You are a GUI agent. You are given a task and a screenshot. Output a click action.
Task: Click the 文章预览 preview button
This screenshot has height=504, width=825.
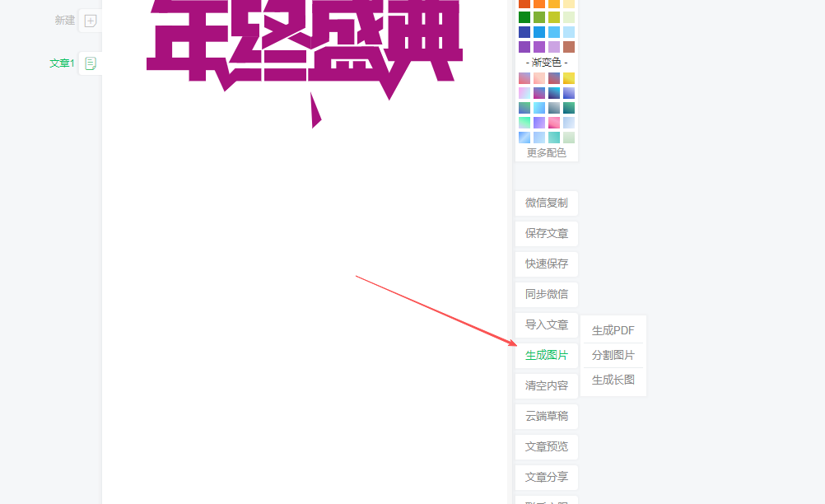click(546, 447)
